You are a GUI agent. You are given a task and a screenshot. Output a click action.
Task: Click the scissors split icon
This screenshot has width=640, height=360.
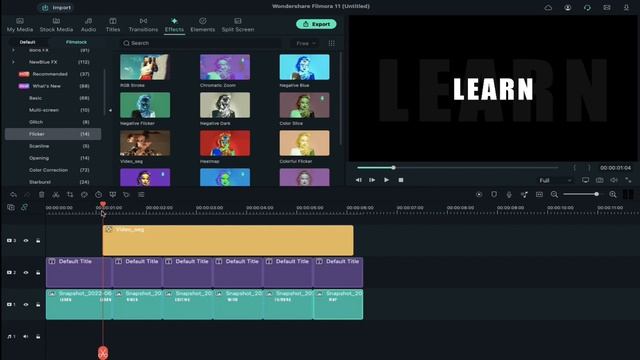coord(56,195)
